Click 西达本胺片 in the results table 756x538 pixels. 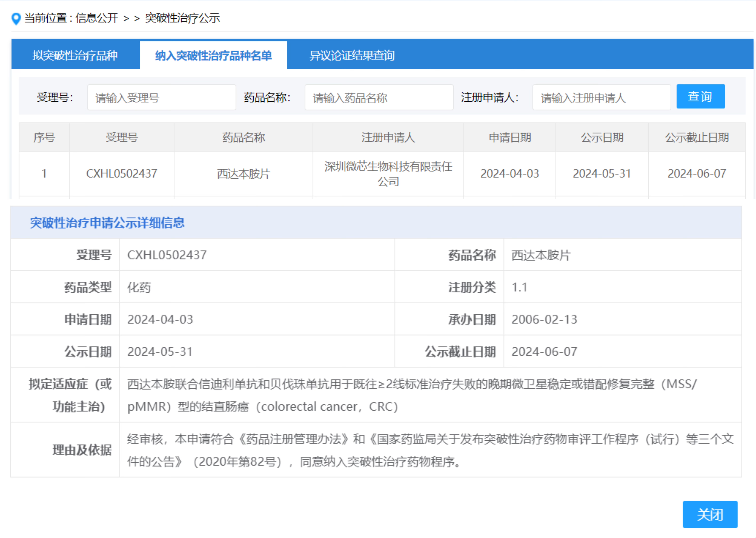[x=243, y=174]
